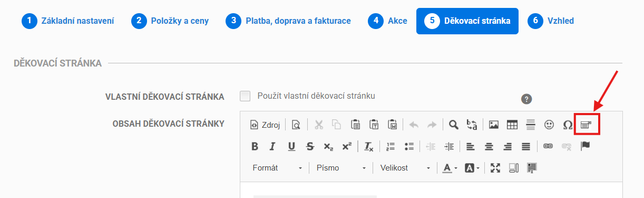Screen dimensions: 644x198
Task: Apply Subscript formatting
Action: [x=328, y=146]
